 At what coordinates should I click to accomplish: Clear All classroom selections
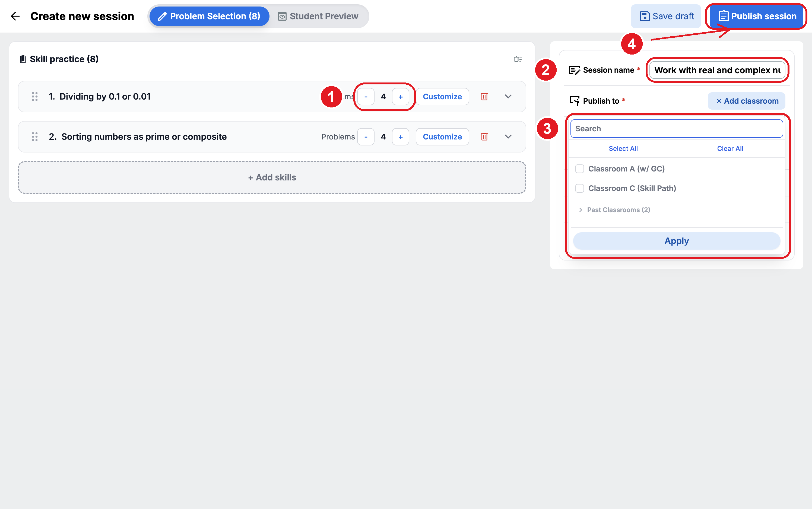point(730,148)
